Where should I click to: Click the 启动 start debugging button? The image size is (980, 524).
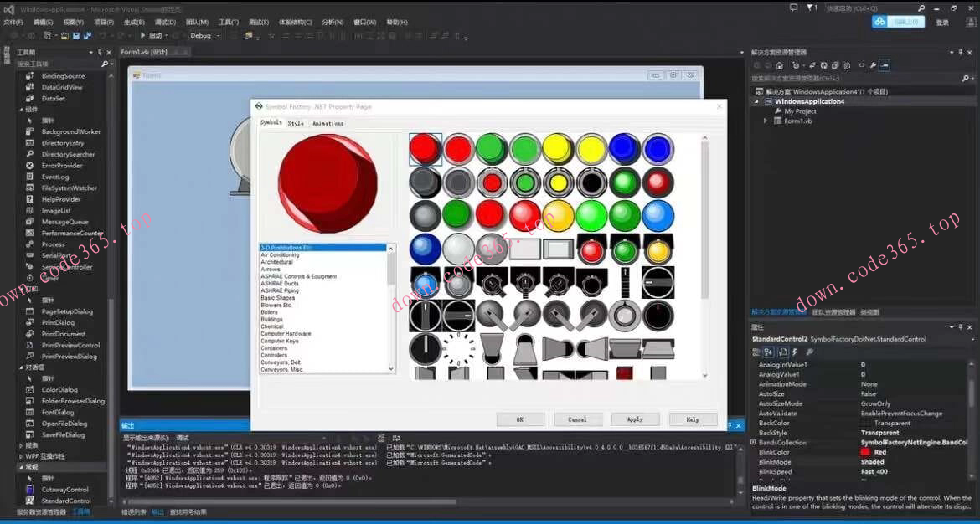pyautogui.click(x=152, y=36)
